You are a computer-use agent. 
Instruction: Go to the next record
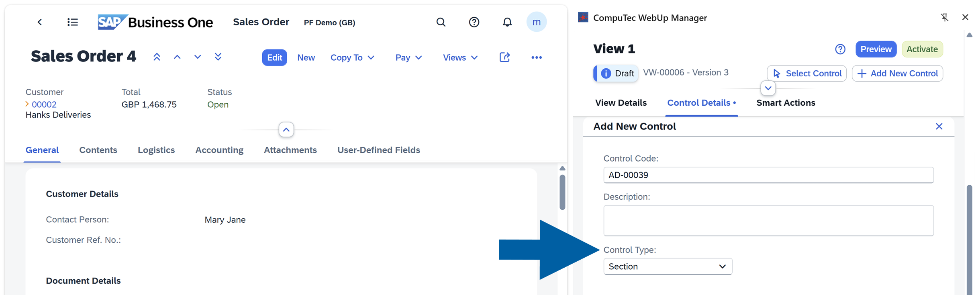[198, 57]
